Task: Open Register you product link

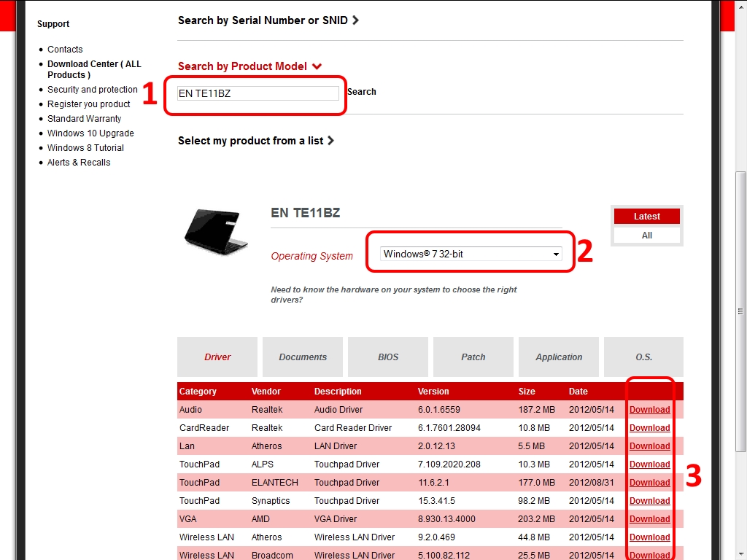Action: [x=88, y=104]
